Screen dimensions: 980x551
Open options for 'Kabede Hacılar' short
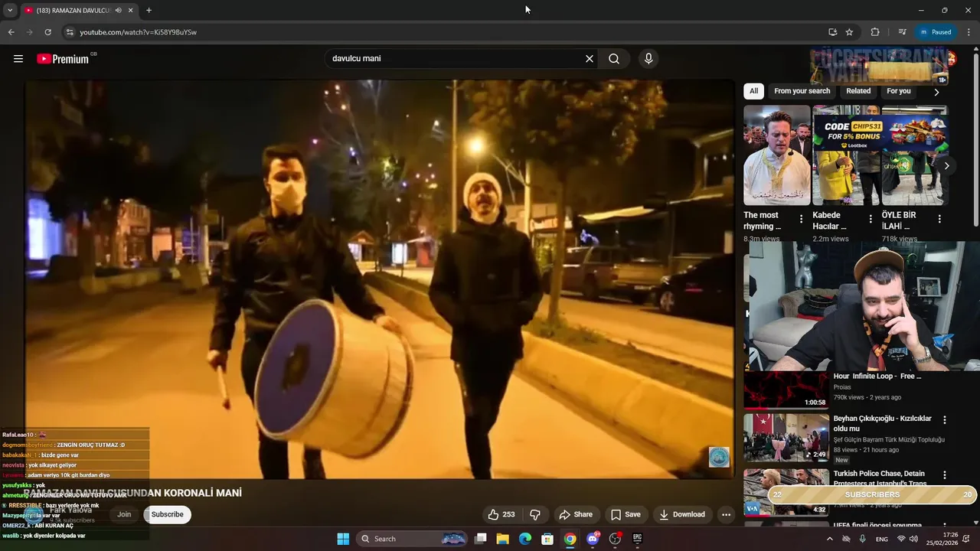click(871, 219)
